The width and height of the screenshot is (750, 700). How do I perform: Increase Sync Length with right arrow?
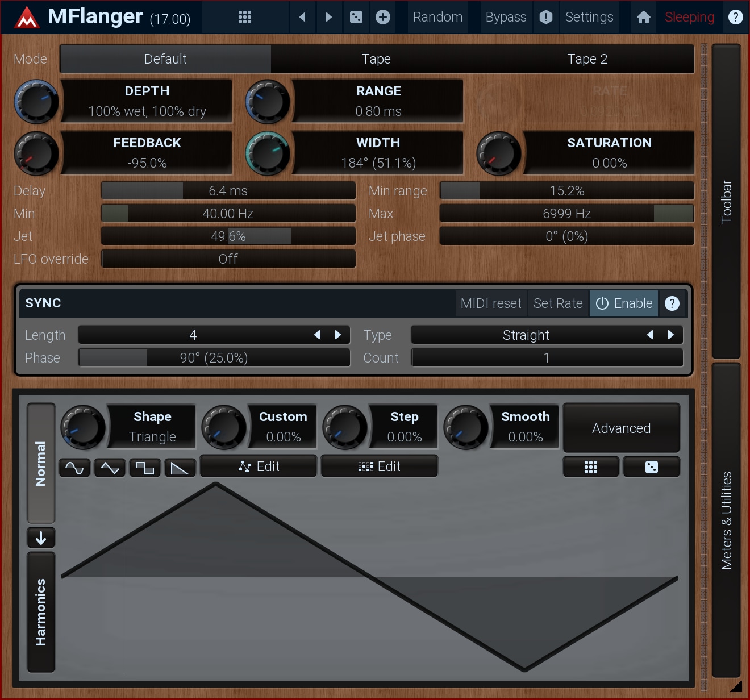click(x=338, y=335)
